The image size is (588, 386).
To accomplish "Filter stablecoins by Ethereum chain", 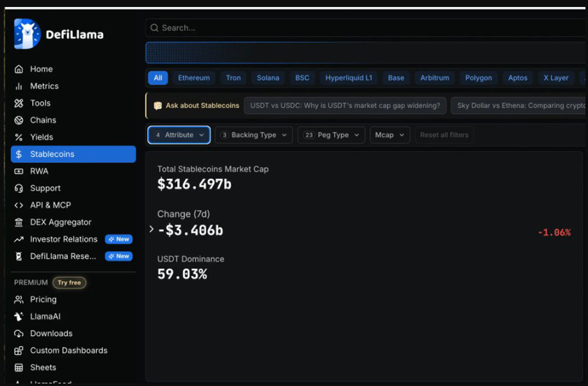I will click(x=194, y=78).
